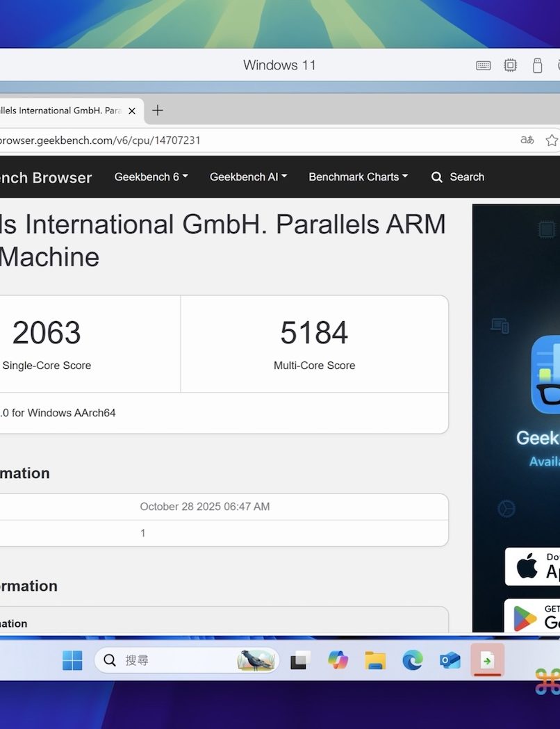Expand the Geekbench 6 dropdown menu
The height and width of the screenshot is (729, 560).
[x=151, y=177]
